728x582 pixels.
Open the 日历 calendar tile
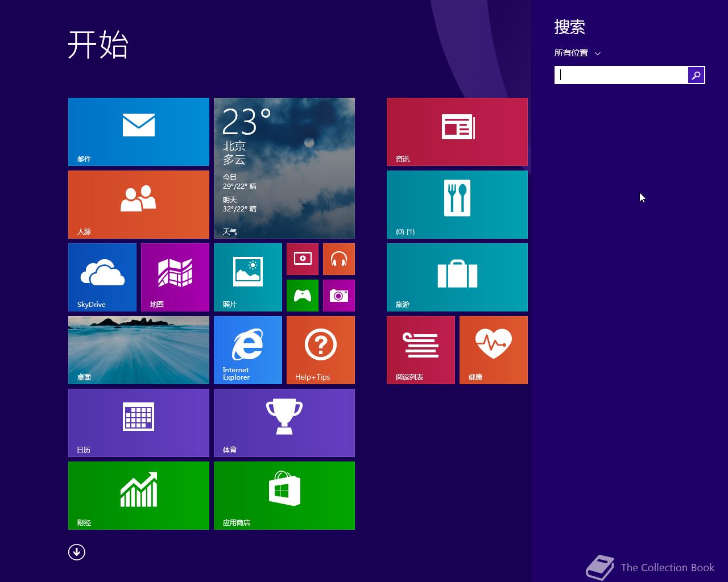[x=139, y=423]
